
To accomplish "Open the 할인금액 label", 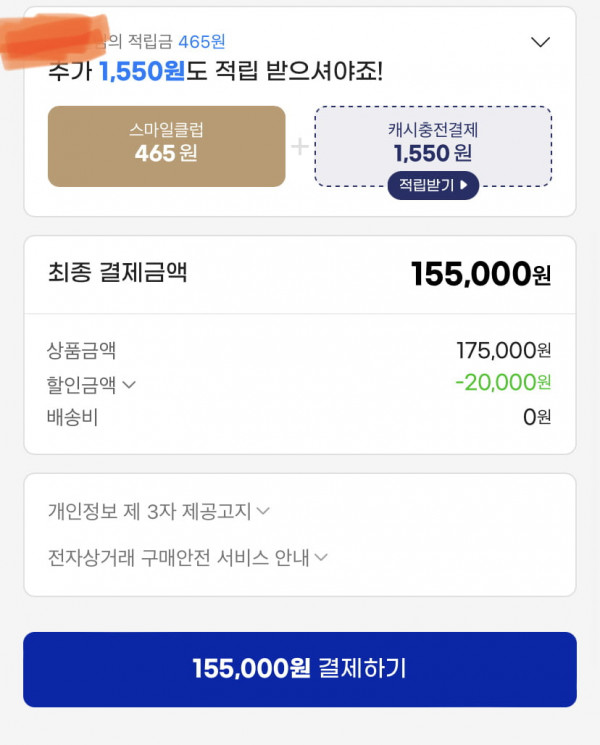I will pyautogui.click(x=81, y=384).
